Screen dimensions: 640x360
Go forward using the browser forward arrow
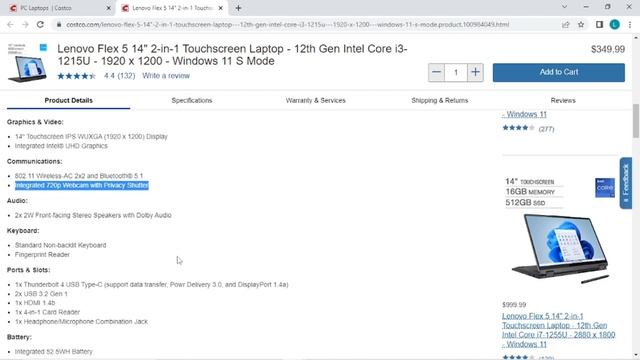[x=25, y=24]
